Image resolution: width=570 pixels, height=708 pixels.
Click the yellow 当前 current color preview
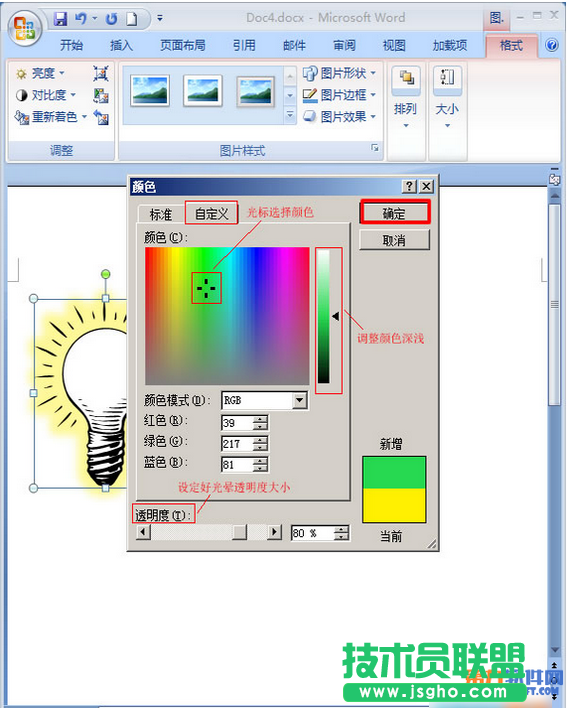tap(394, 505)
